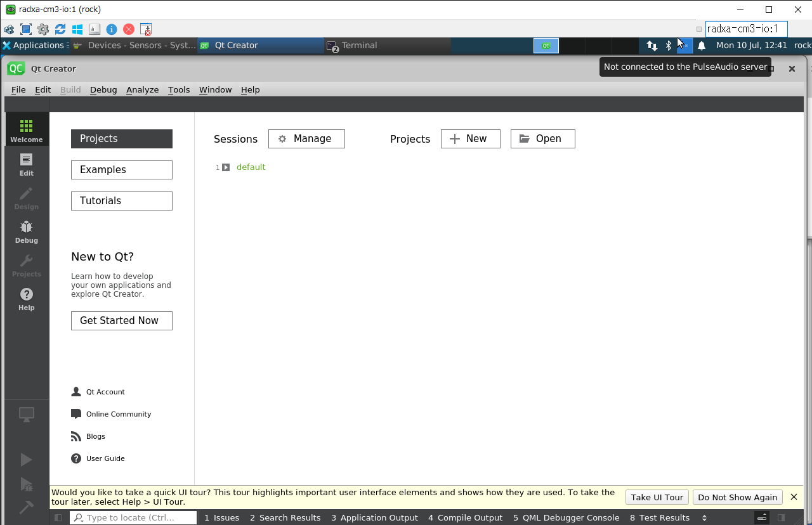Click the kit selector monitor icon
This screenshot has height=525, width=812.
pyautogui.click(x=26, y=415)
